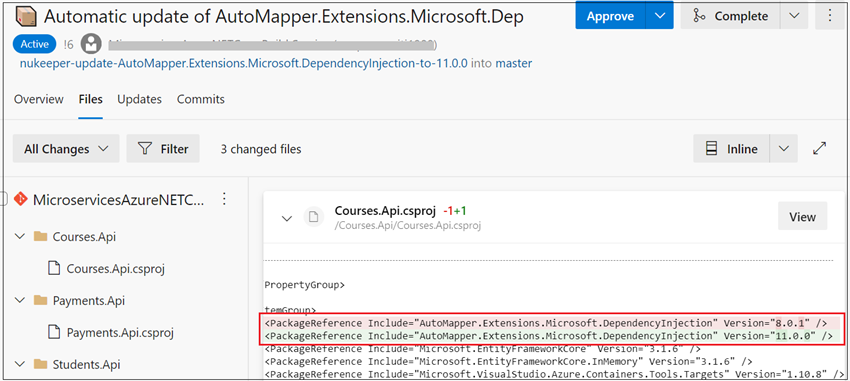This screenshot has height=381, width=850.
Task: Click the Approve button
Action: click(610, 16)
